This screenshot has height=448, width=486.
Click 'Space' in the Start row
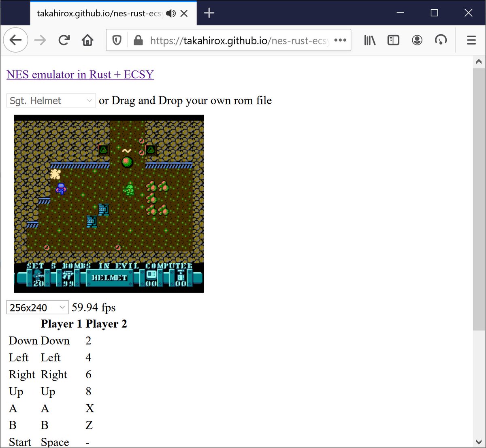coord(55,442)
